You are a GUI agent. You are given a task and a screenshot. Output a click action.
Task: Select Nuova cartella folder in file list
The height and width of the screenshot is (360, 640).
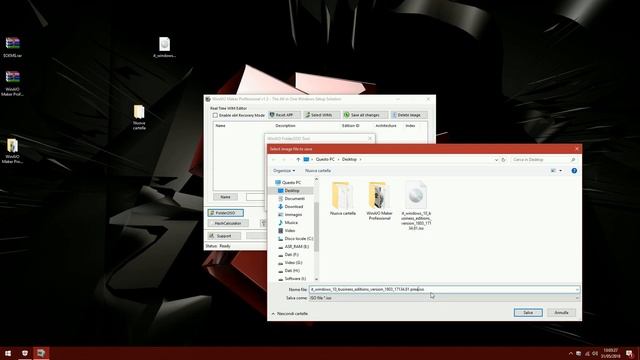[342, 199]
